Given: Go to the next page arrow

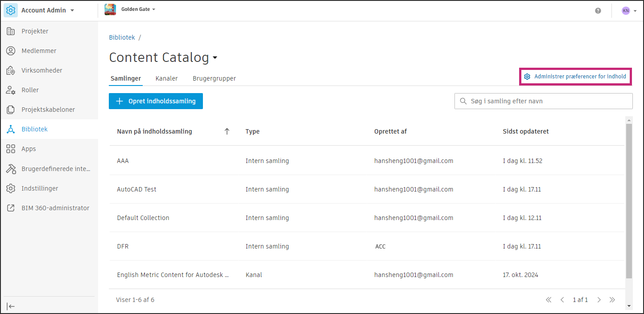Looking at the screenshot, I should [x=599, y=300].
